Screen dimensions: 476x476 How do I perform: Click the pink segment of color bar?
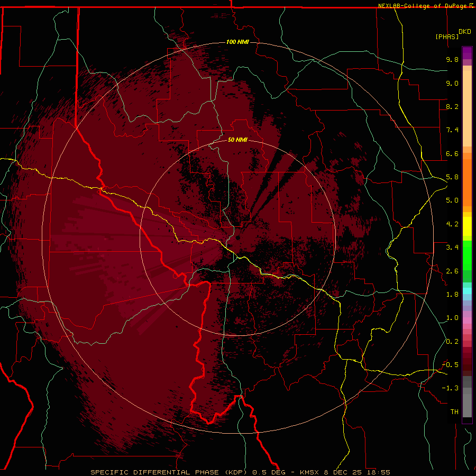coord(467,321)
